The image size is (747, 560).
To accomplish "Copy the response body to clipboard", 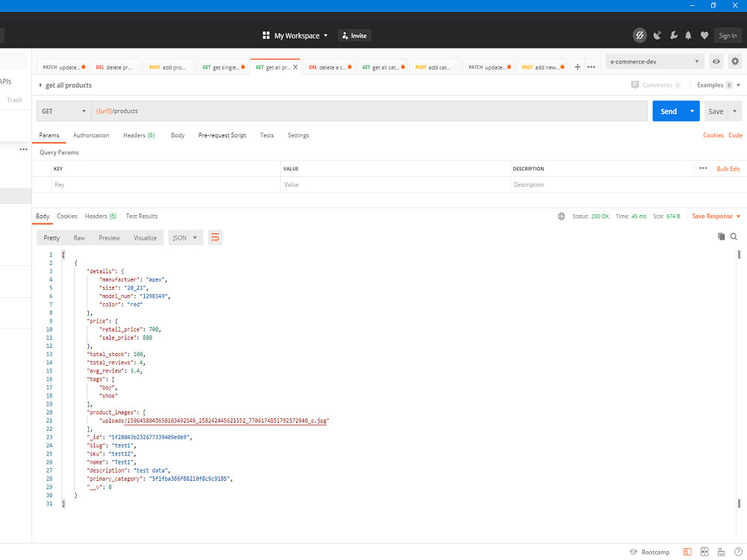I will [x=722, y=236].
